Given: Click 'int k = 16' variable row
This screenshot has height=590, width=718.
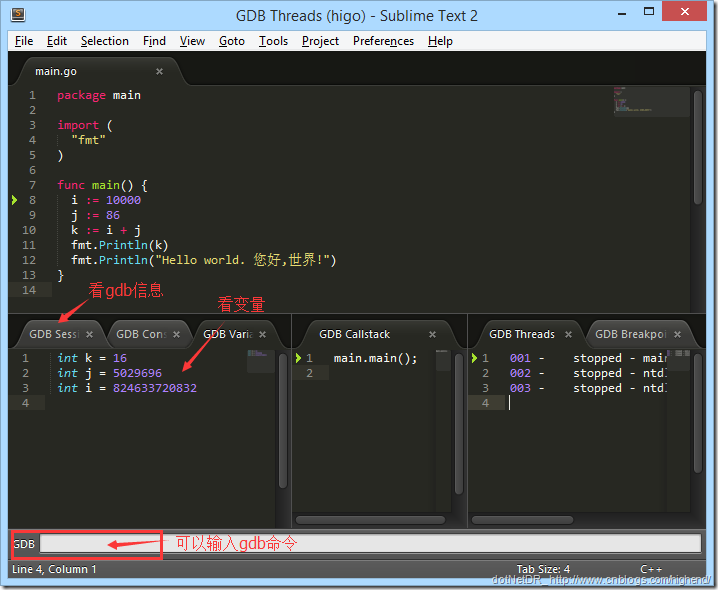Looking at the screenshot, I should click(x=92, y=358).
